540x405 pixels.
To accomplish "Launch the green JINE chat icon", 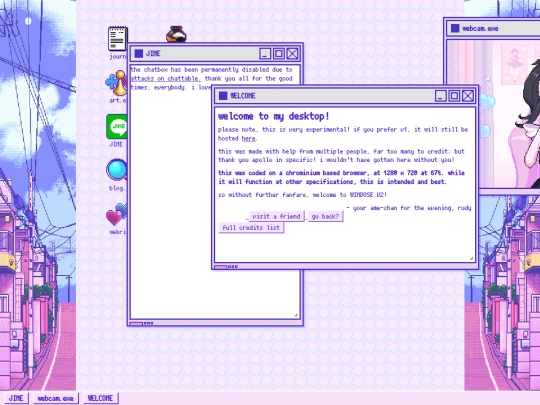I will (117, 127).
